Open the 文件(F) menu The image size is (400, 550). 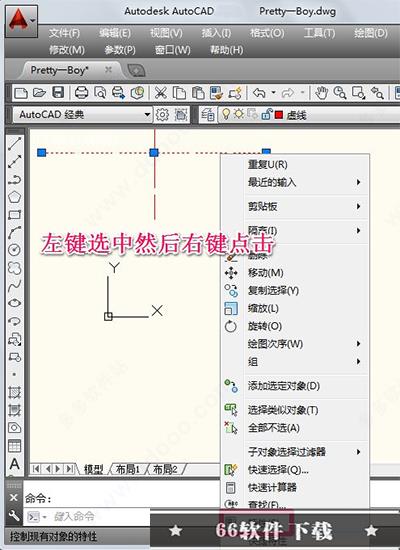click(64, 33)
